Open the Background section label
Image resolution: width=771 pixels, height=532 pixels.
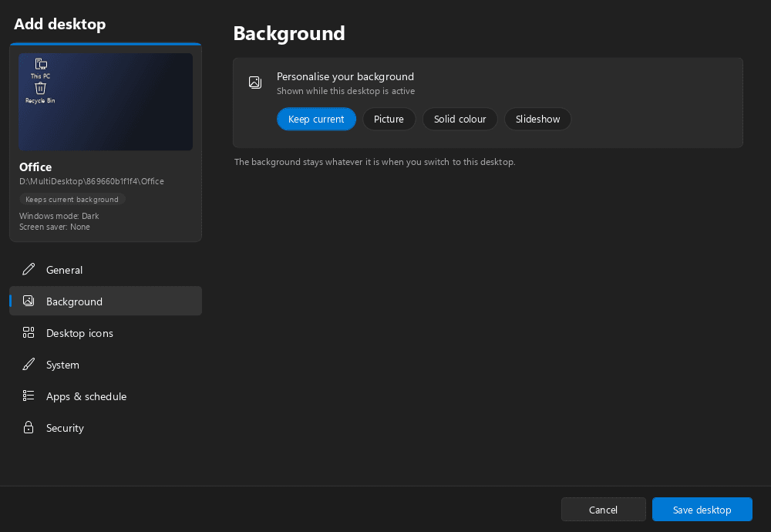[x=74, y=301]
